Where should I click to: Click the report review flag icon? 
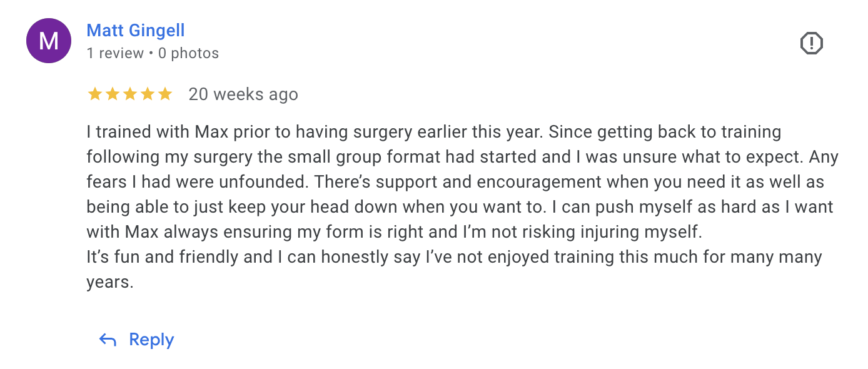coord(811,43)
